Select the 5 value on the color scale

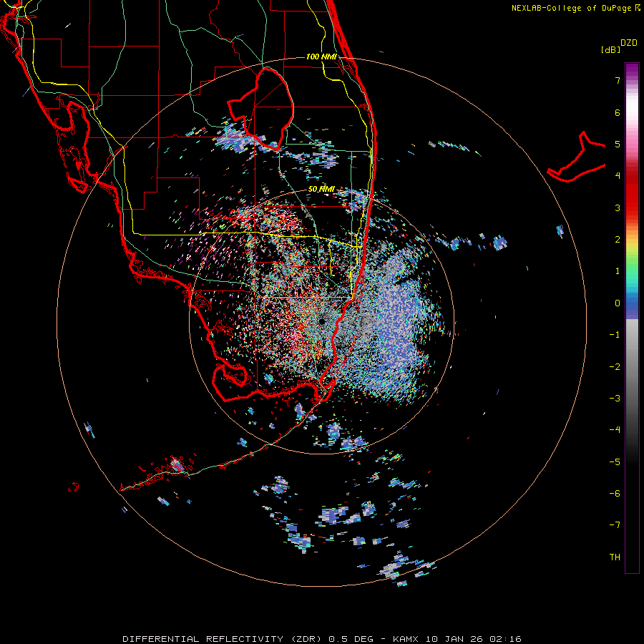[x=618, y=144]
